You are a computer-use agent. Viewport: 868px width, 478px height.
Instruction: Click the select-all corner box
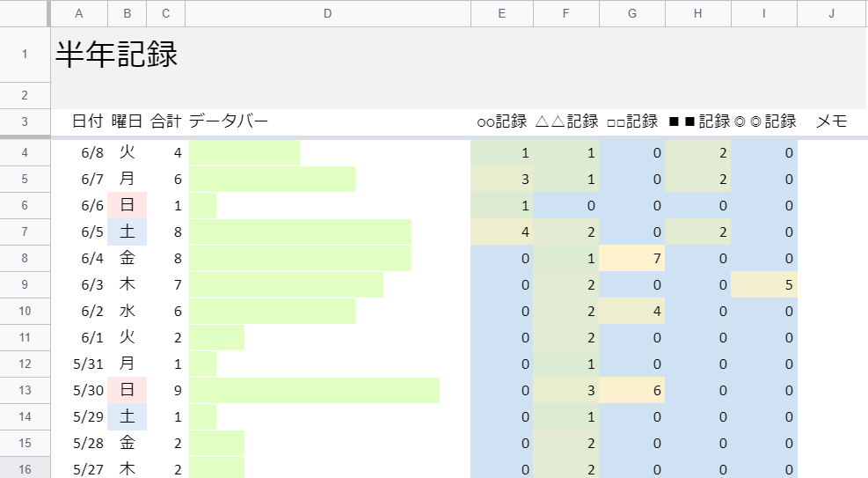25,13
